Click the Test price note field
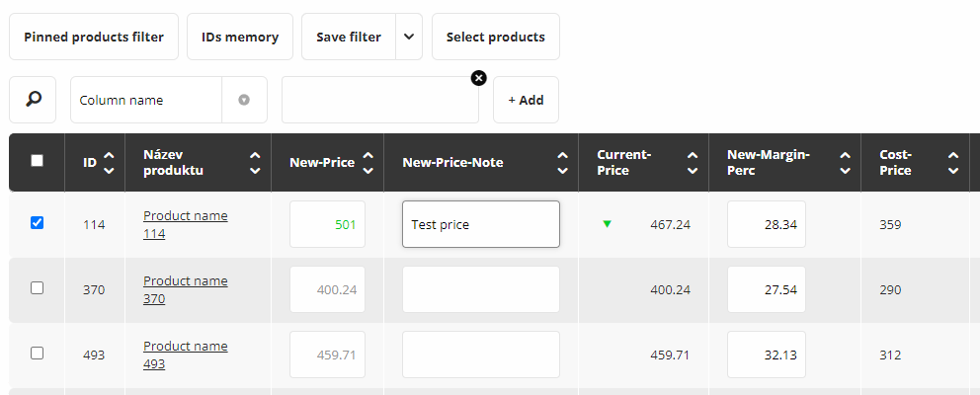The width and height of the screenshot is (980, 395). [x=480, y=224]
